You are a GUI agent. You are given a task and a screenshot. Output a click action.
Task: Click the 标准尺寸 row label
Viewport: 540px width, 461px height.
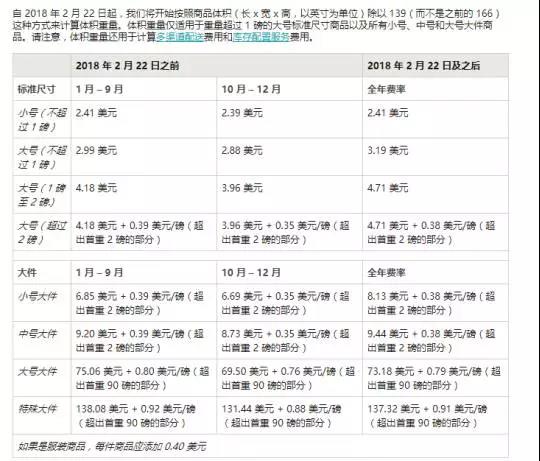[37, 89]
